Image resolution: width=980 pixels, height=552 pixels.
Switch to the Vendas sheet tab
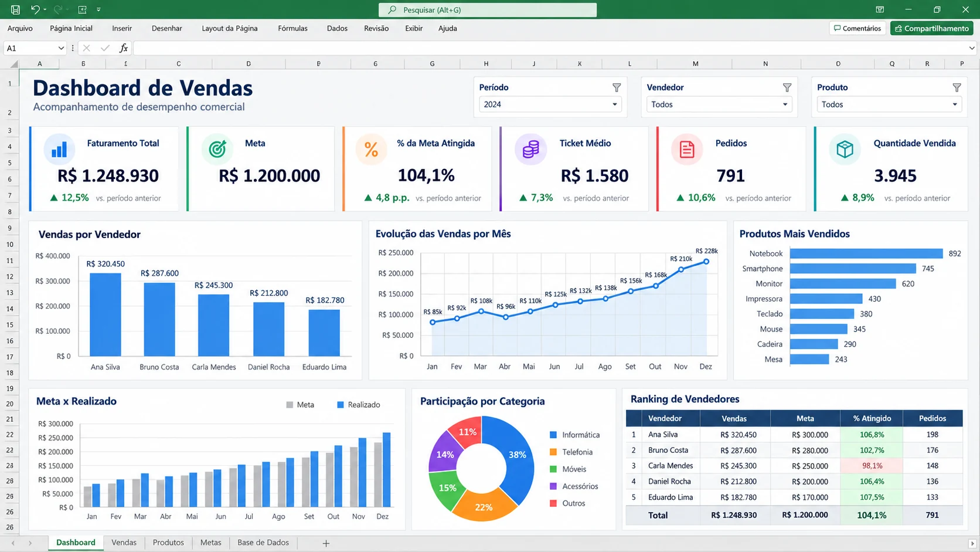(124, 543)
